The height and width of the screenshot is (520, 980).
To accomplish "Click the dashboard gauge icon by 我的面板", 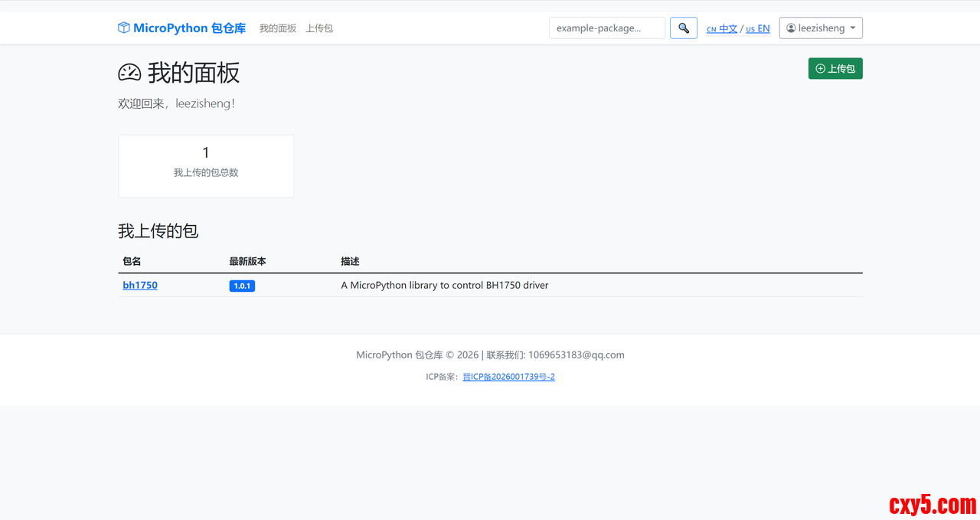I will coord(129,73).
